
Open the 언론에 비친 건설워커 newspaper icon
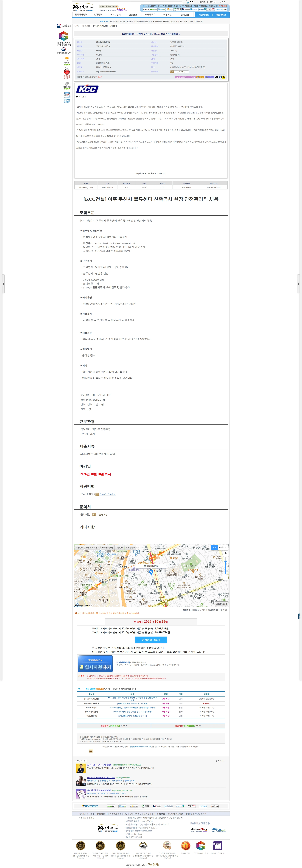tap(67, 86)
